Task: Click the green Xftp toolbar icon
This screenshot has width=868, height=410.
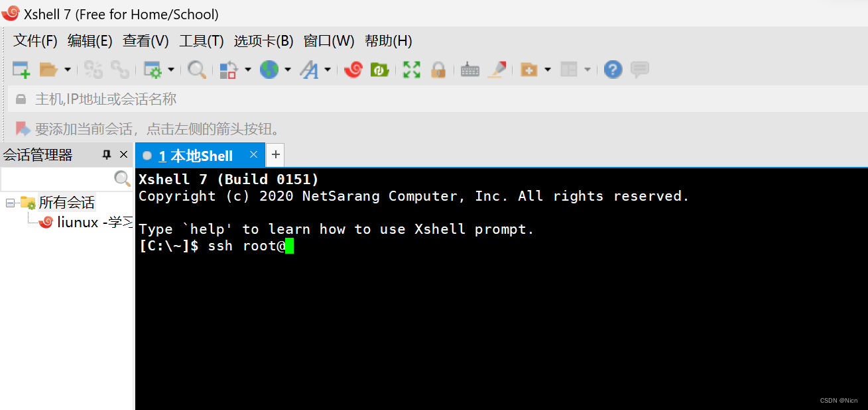Action: (379, 70)
